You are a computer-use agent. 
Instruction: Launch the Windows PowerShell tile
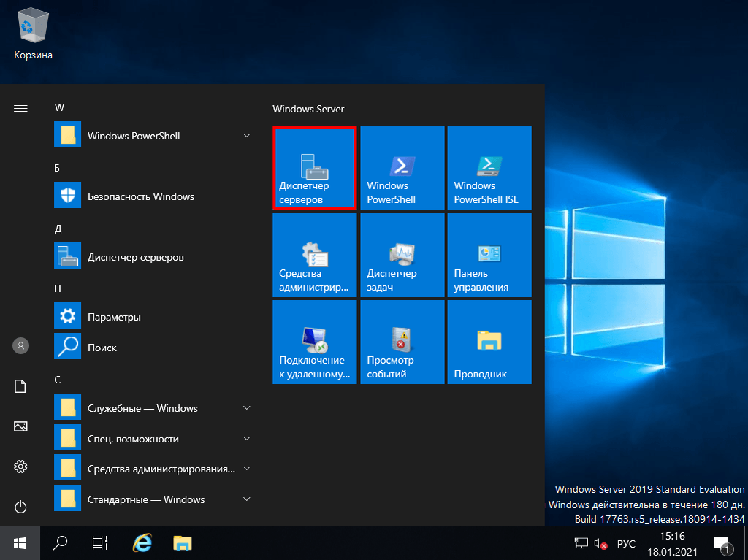pos(402,167)
